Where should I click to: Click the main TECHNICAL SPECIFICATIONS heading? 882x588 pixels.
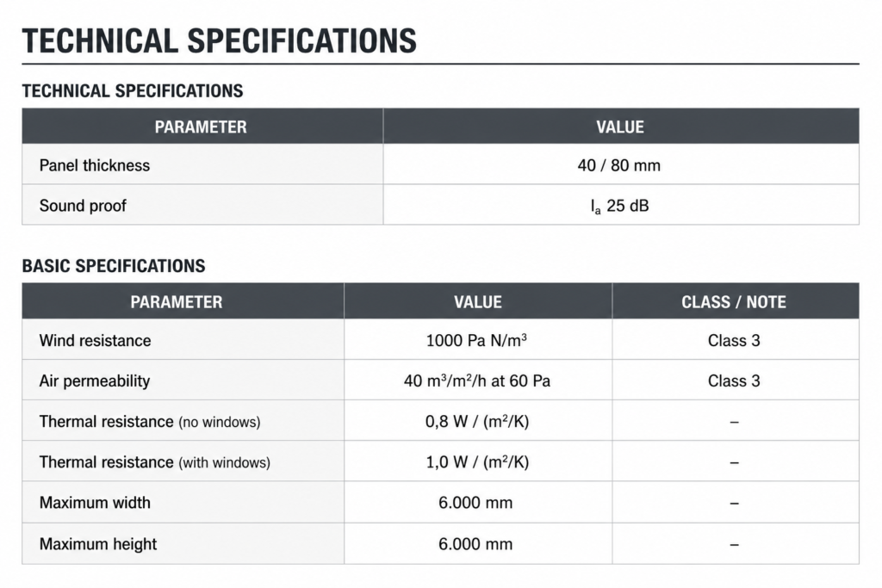pyautogui.click(x=219, y=41)
